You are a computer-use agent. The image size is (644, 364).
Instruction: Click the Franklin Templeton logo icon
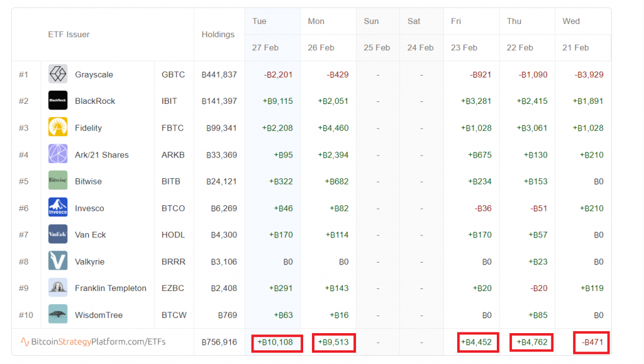point(58,288)
